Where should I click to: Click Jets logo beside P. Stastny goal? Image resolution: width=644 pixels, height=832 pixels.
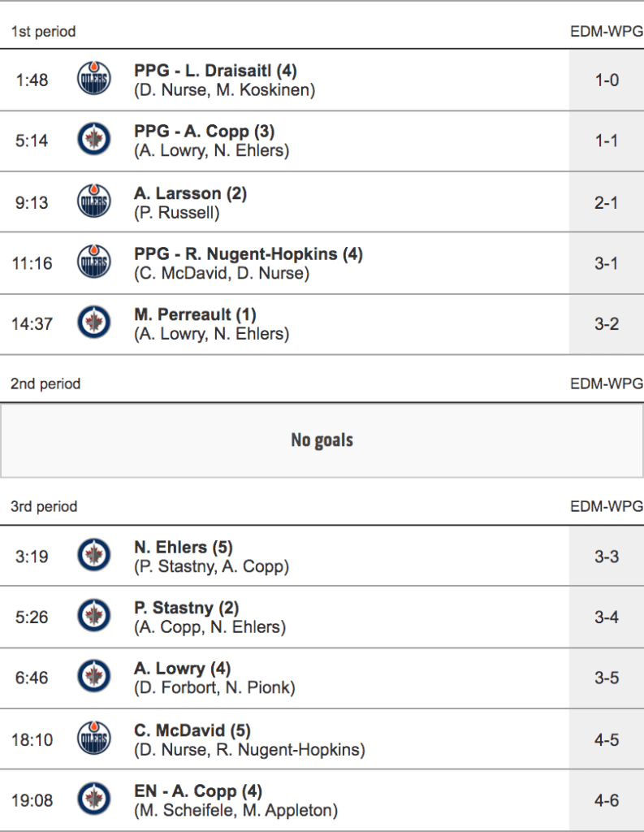point(93,617)
